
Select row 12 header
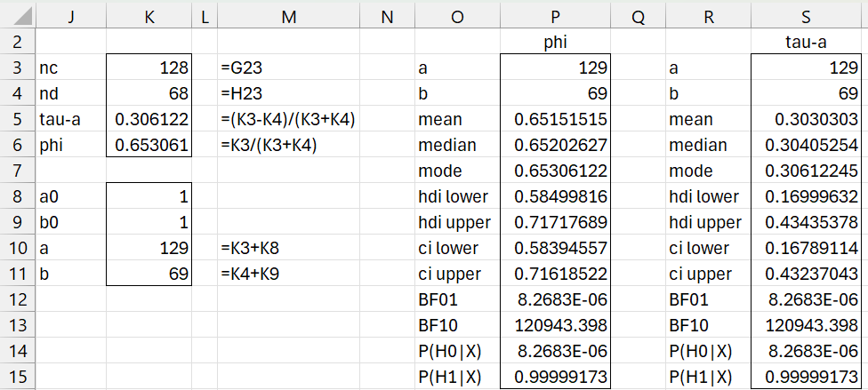(x=18, y=299)
